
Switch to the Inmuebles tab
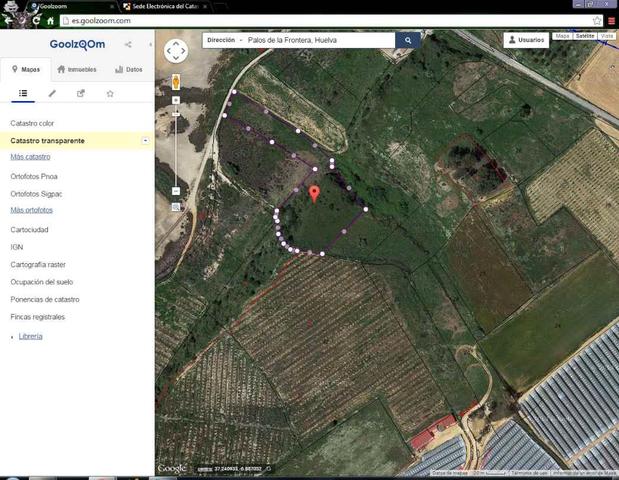point(77,69)
